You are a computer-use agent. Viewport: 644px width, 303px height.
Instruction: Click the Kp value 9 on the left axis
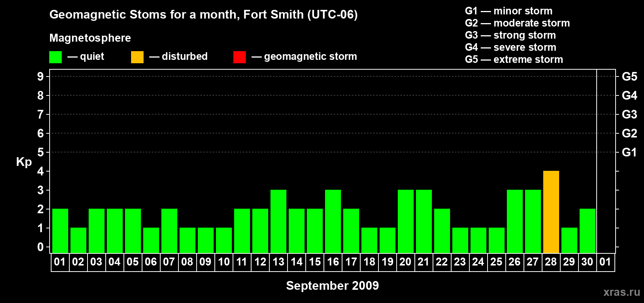(x=41, y=77)
